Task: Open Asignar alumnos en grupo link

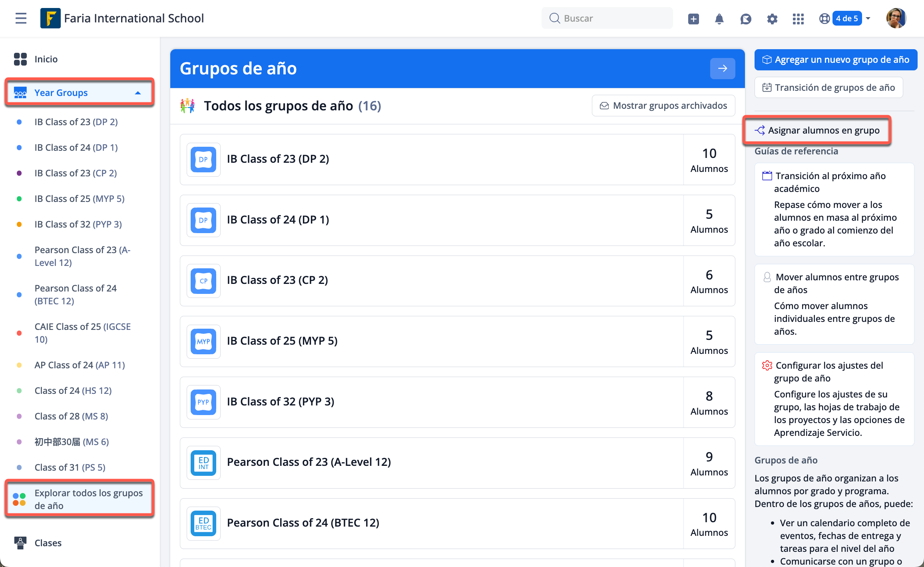Action: pyautogui.click(x=823, y=130)
